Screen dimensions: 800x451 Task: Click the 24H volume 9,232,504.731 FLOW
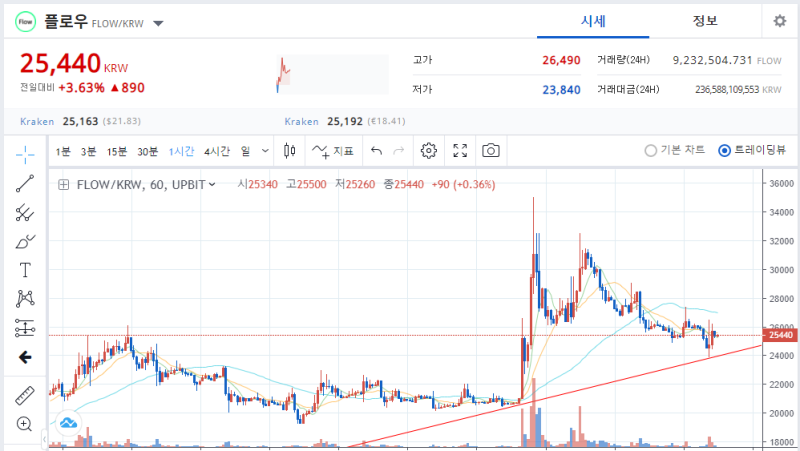[x=727, y=60]
